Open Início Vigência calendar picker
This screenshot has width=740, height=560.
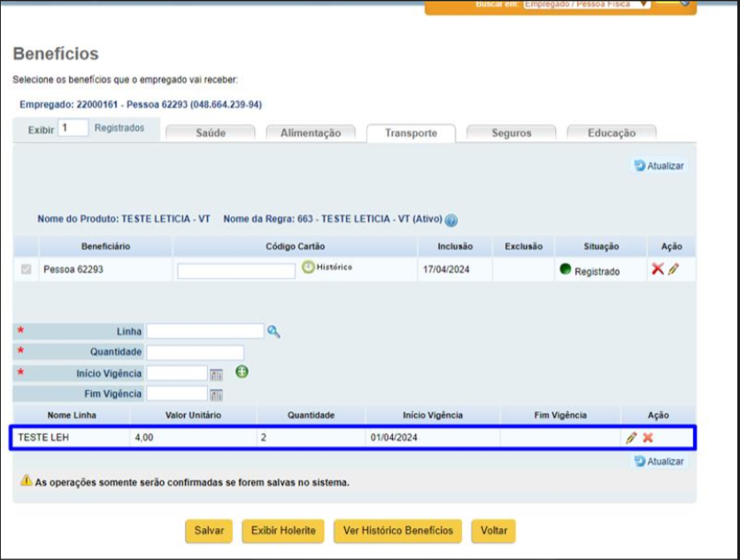[x=216, y=374]
